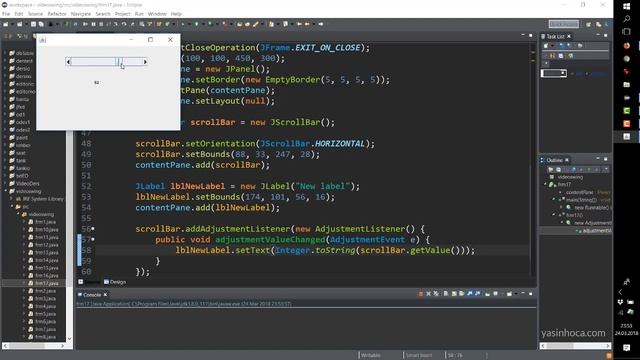Screen dimensions: 640x360
Task: Click the Activate link in Task List
Action: 599,73
